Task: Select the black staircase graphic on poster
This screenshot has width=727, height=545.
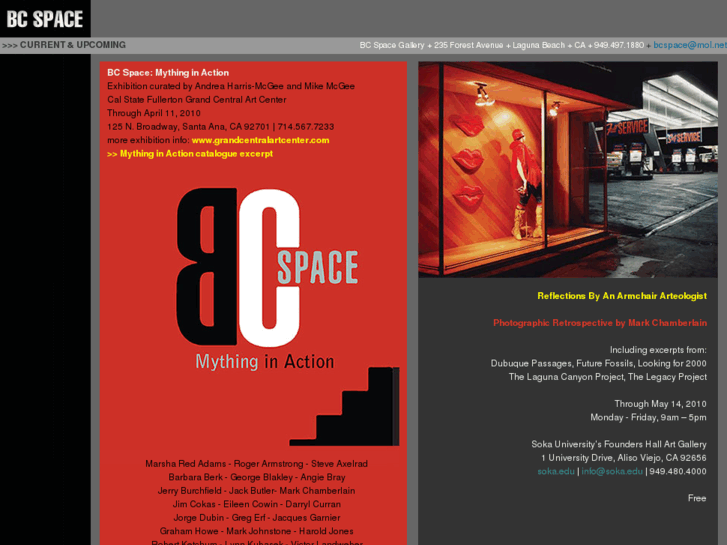Action: [344, 406]
